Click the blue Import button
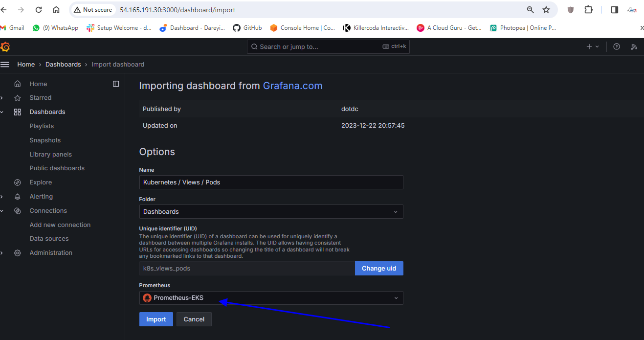This screenshot has width=644, height=340. [x=156, y=319]
